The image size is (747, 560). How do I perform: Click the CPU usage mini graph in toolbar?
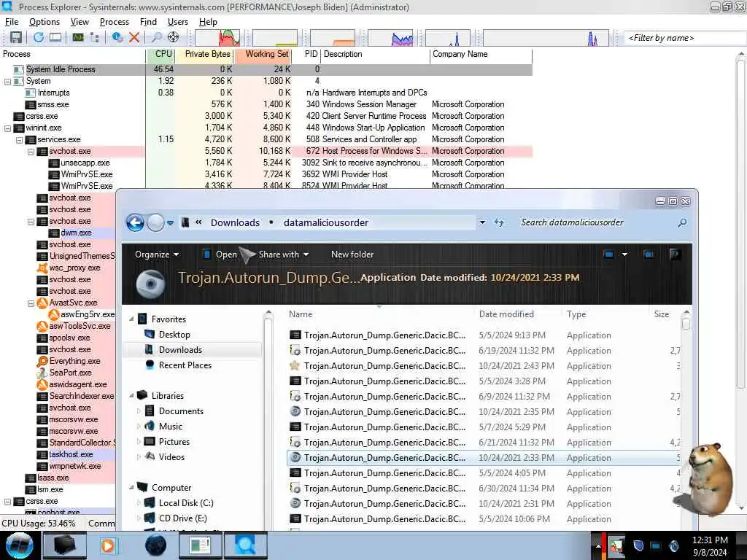217,38
